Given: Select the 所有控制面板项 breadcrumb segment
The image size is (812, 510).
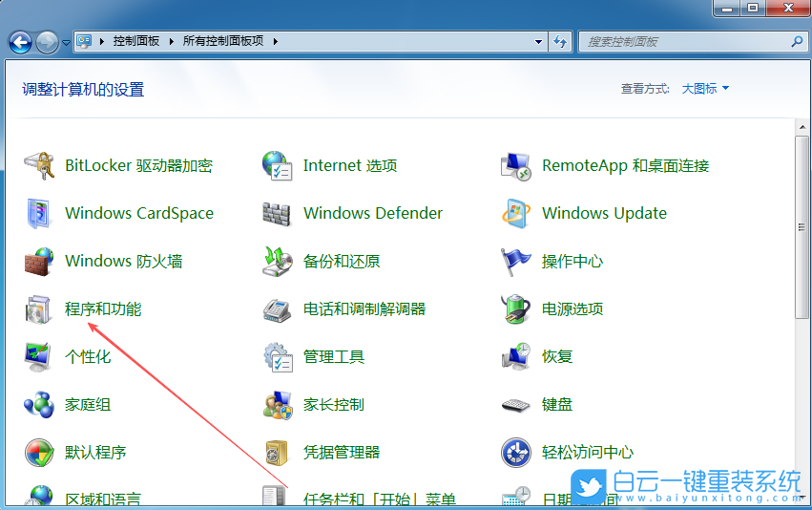Looking at the screenshot, I should coord(223,41).
